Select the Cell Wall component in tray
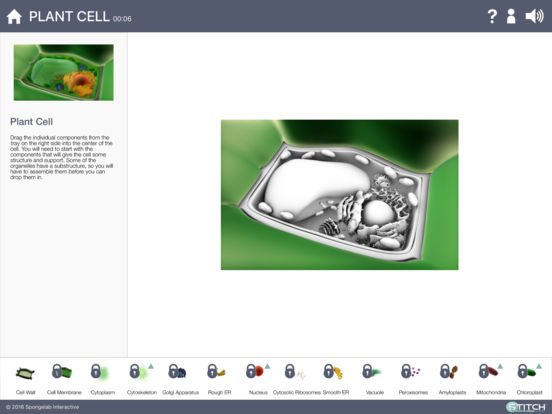552x414 pixels. click(x=25, y=373)
